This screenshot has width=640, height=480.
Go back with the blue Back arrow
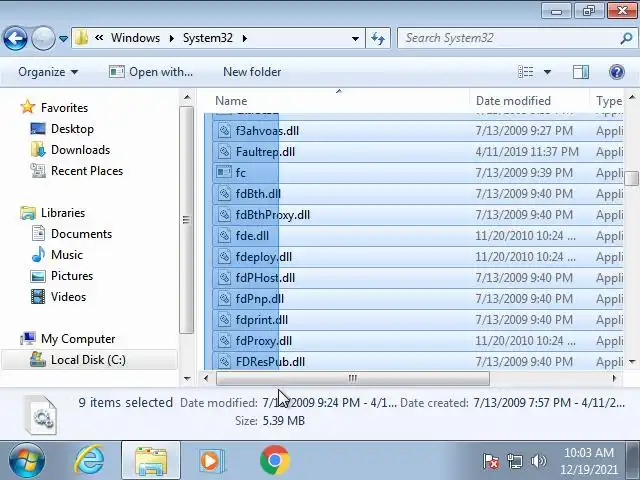point(15,38)
